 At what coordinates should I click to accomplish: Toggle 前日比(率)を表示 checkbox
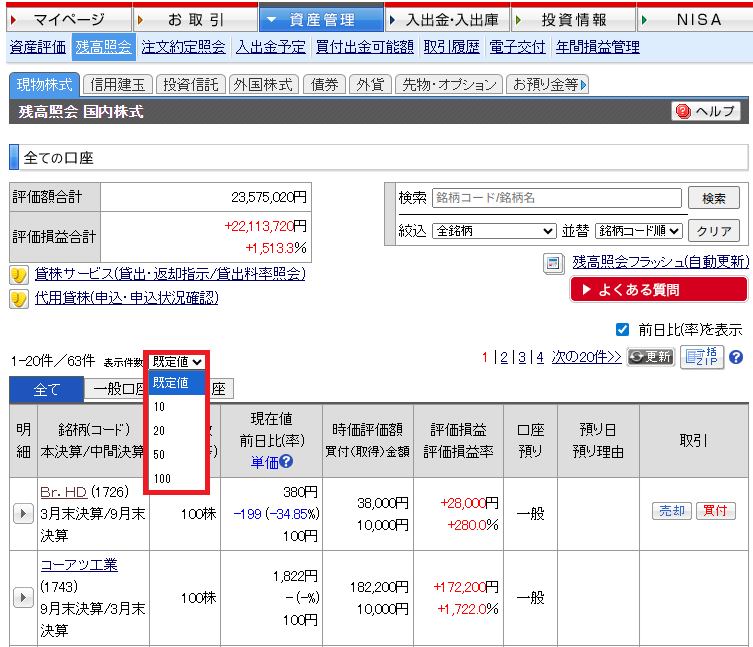point(622,329)
